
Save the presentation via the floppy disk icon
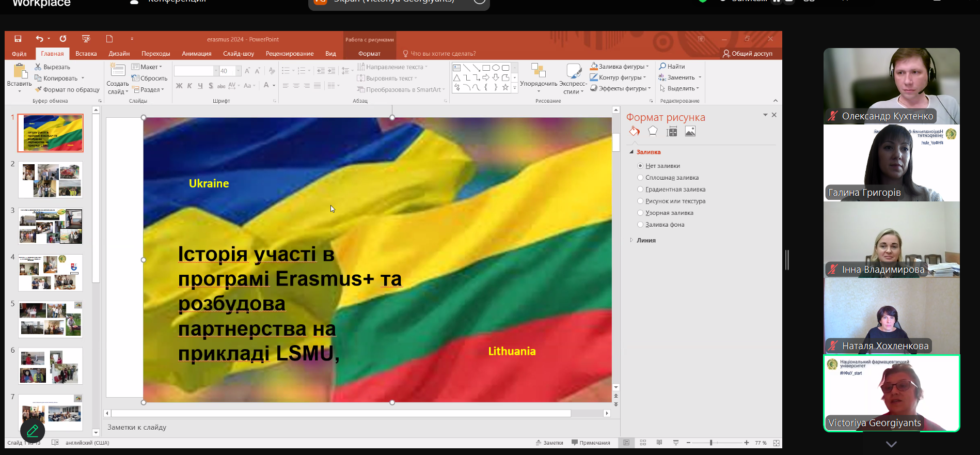18,39
